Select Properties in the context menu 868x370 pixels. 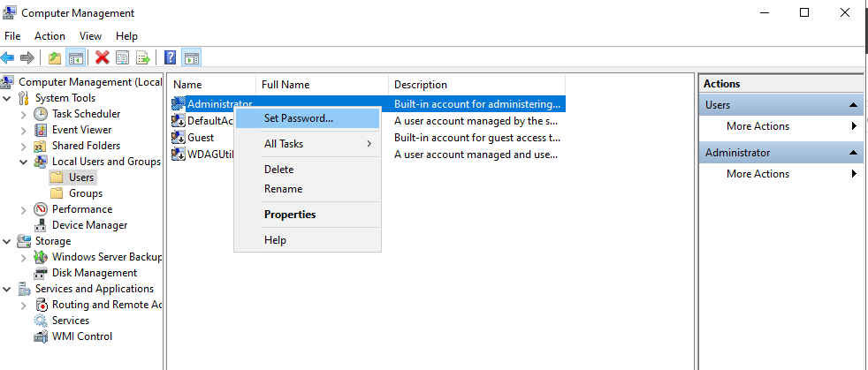coord(308,215)
